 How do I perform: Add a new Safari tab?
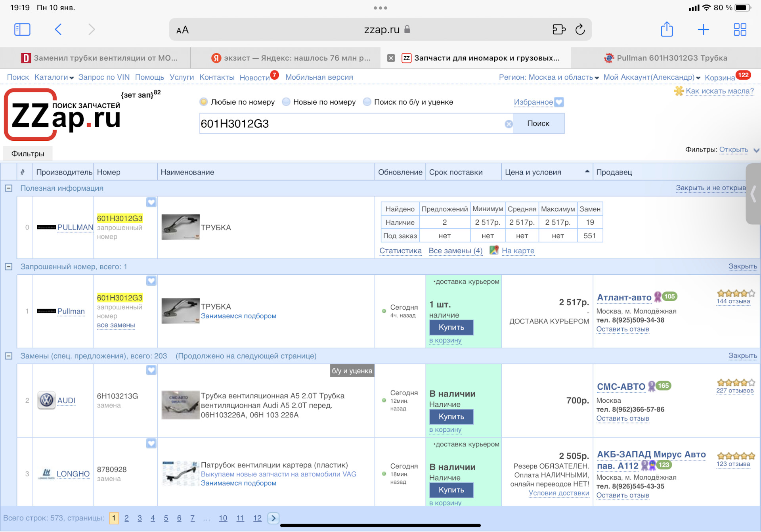704,29
